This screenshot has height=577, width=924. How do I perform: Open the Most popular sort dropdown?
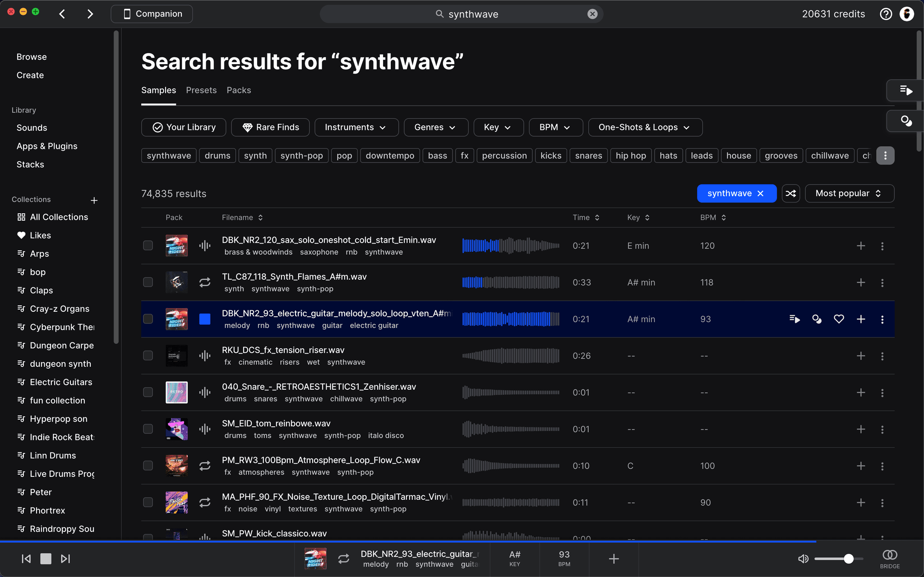[850, 194]
